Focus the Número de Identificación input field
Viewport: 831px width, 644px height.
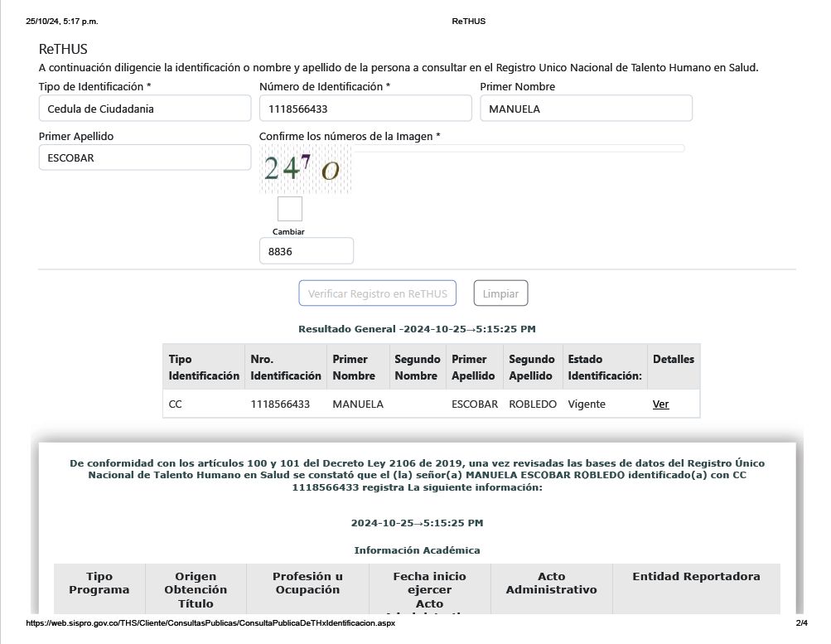pyautogui.click(x=365, y=109)
